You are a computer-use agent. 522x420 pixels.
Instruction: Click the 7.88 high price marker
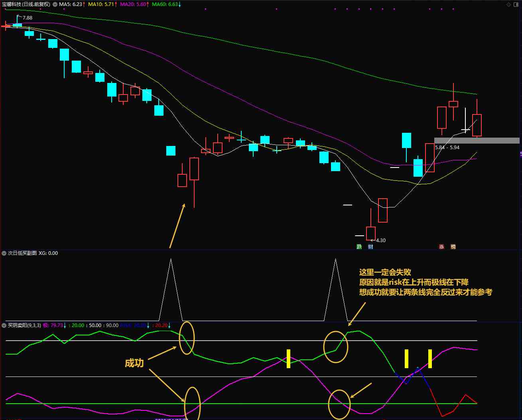(x=27, y=18)
